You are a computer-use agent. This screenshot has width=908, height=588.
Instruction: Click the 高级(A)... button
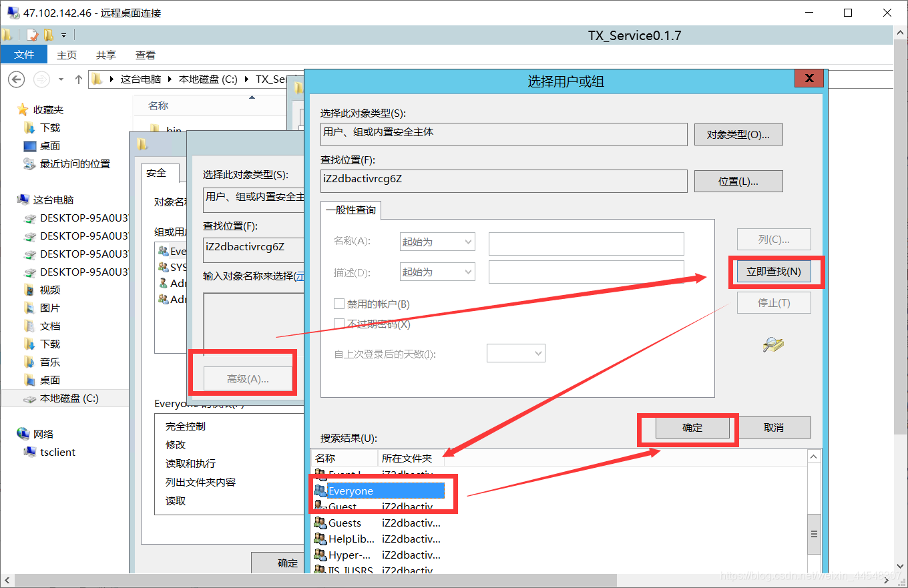pos(248,379)
